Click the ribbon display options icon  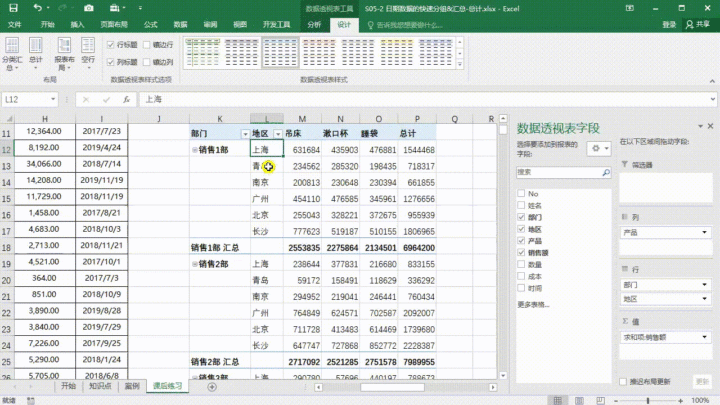(630, 8)
